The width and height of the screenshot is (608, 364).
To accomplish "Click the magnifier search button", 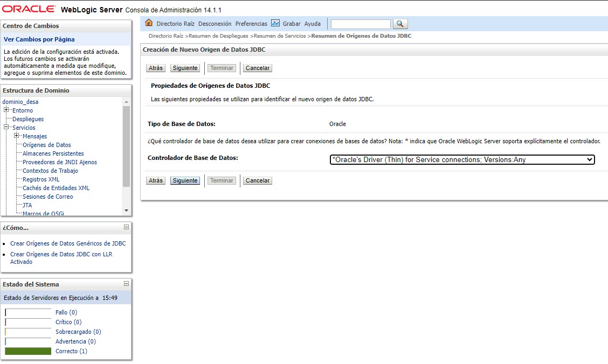I will [x=400, y=24].
